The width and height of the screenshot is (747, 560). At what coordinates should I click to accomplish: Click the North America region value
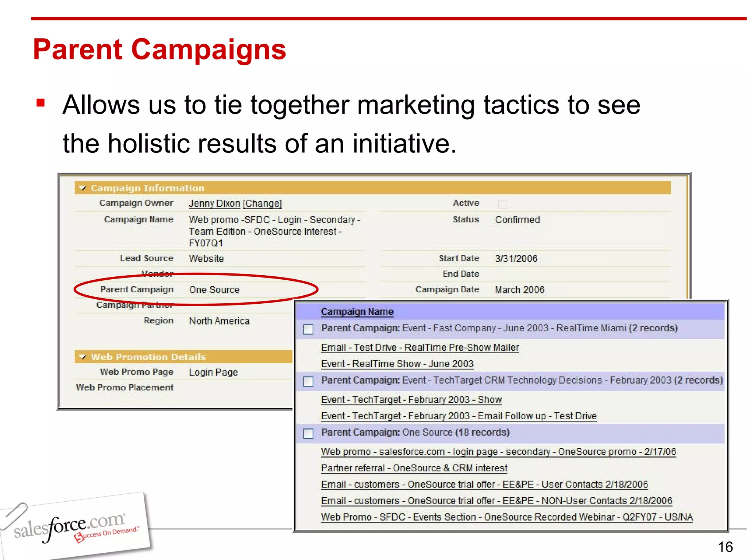point(219,321)
